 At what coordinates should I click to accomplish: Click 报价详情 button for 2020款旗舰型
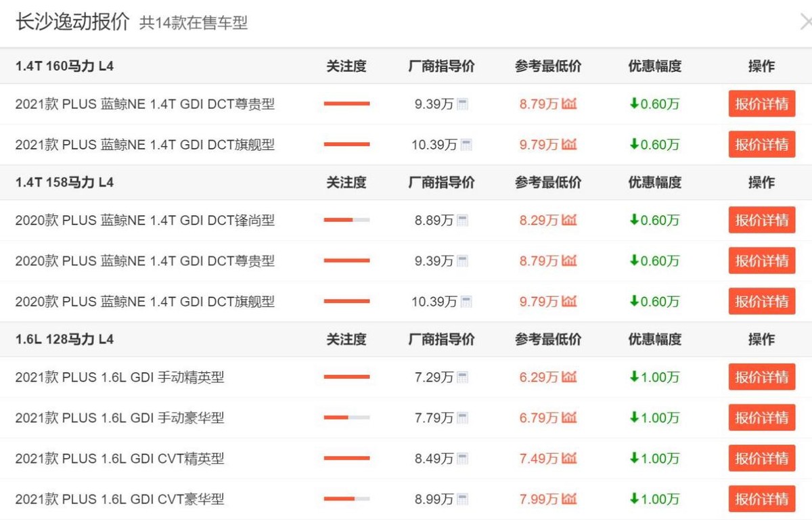(x=762, y=301)
